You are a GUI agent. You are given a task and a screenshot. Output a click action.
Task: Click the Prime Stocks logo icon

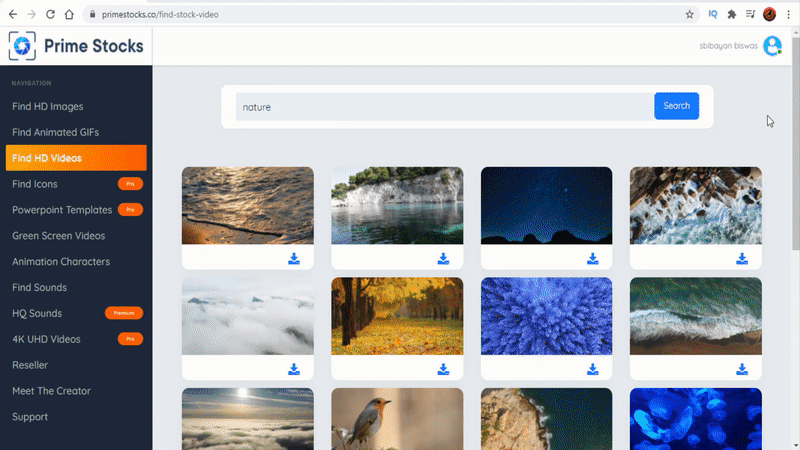22,46
